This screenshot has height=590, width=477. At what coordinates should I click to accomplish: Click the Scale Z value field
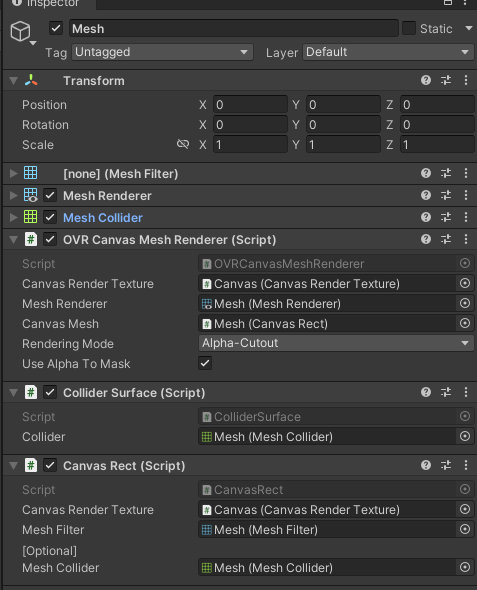(x=437, y=144)
